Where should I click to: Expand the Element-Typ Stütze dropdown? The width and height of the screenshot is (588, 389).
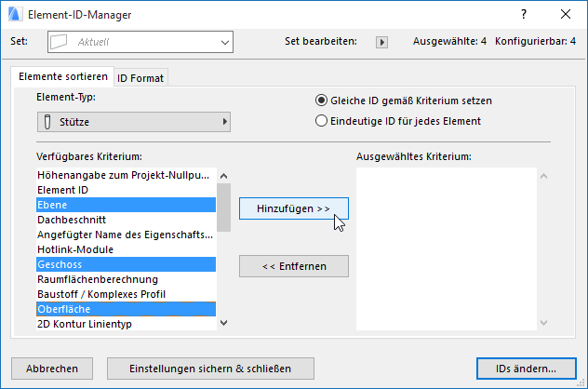pos(133,122)
